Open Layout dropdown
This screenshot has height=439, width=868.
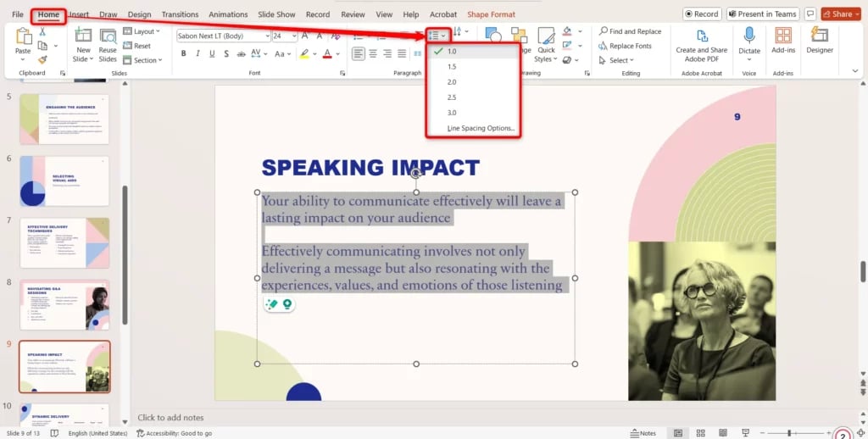click(142, 31)
